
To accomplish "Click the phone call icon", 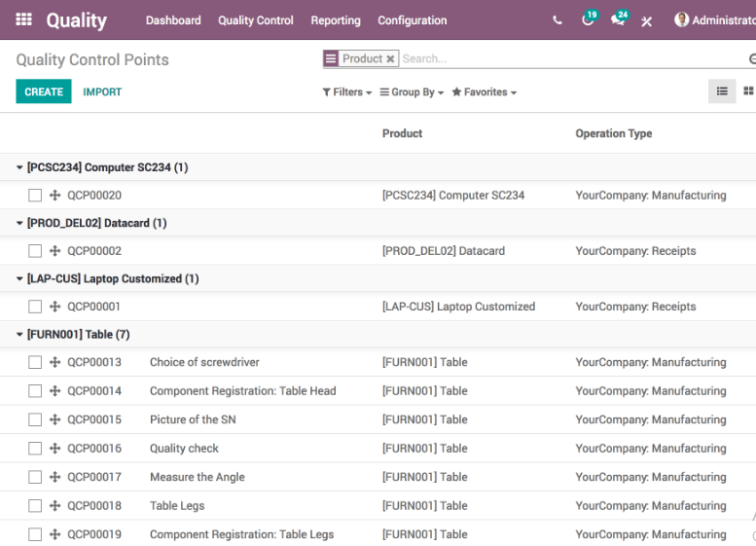I will (x=558, y=20).
